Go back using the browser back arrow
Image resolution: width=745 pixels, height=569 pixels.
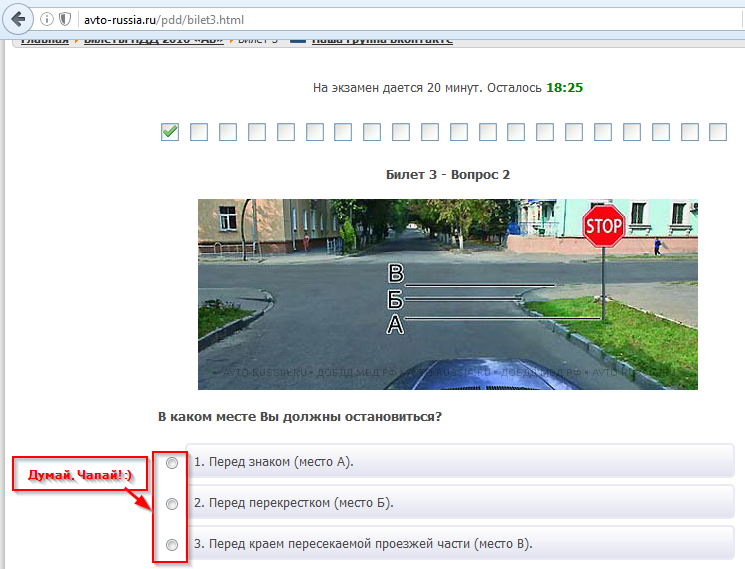(x=18, y=19)
